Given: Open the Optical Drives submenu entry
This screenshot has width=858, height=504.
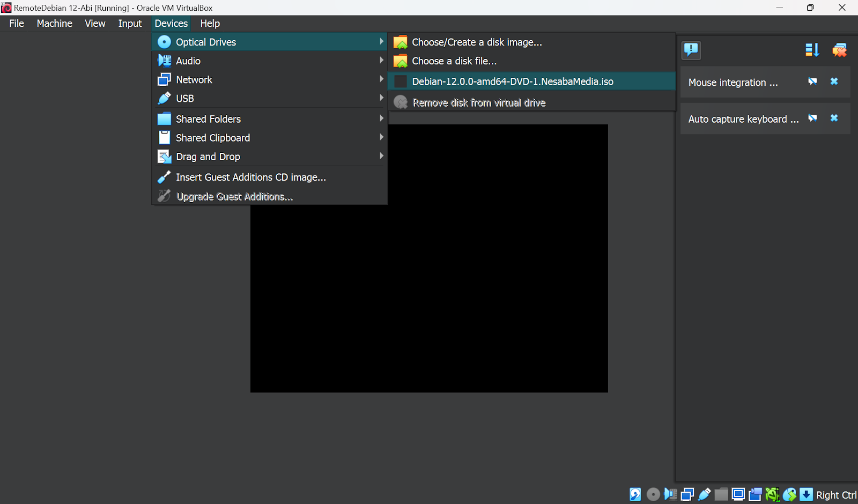Looking at the screenshot, I should tap(270, 42).
